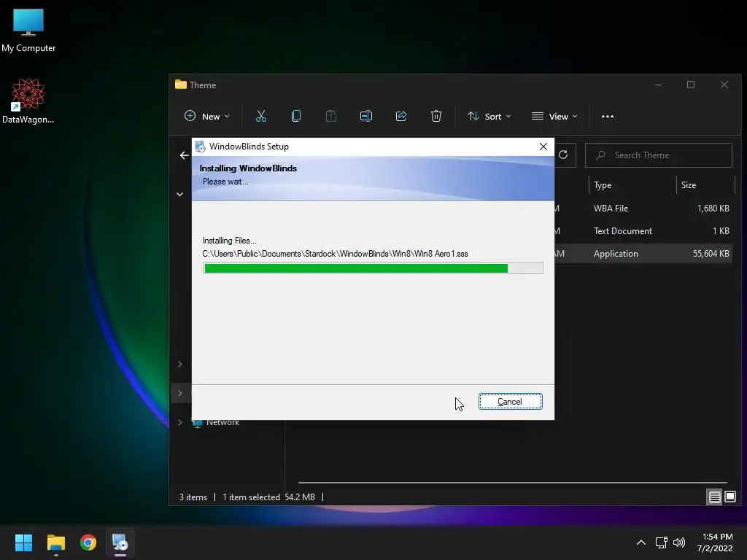Click the Search Theme input field
747x560 pixels.
pos(659,155)
